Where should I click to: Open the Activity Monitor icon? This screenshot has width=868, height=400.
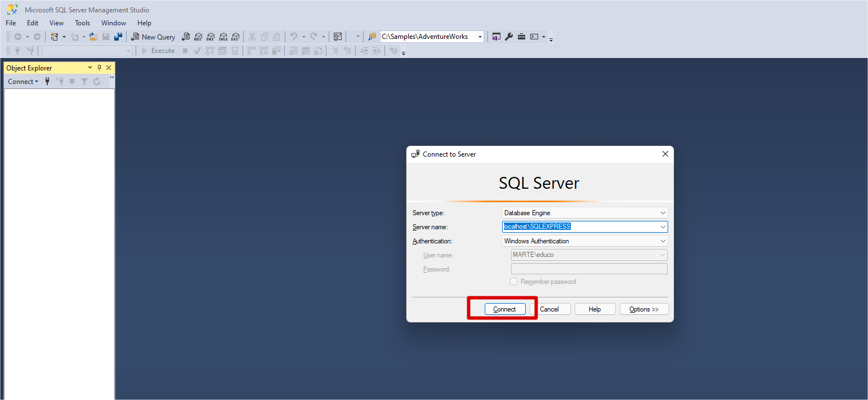338,37
